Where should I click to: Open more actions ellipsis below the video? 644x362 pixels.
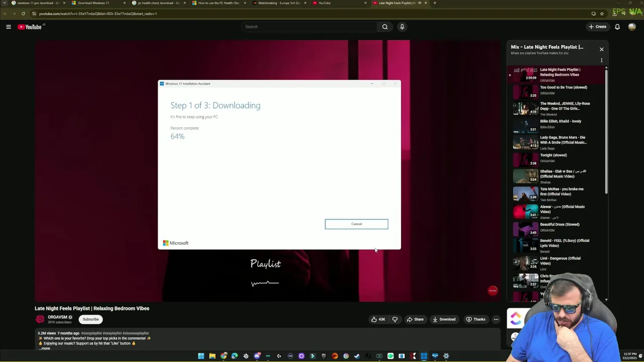(496, 319)
